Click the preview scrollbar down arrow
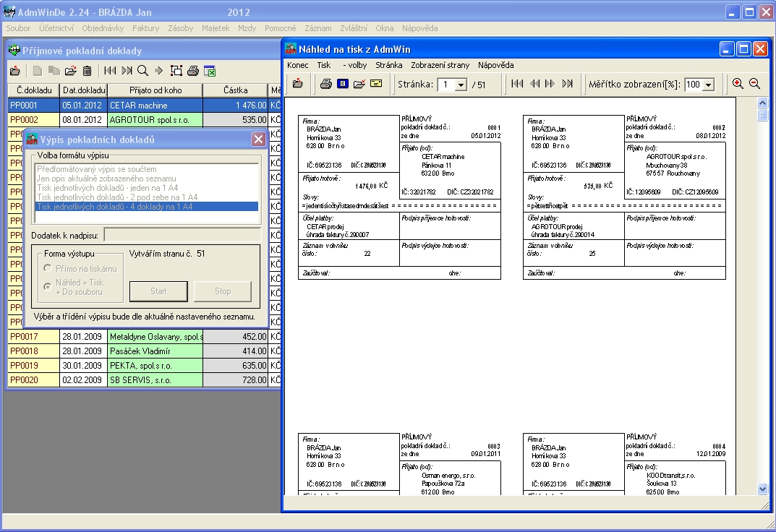Screen dimensions: 776x532 pos(762,489)
